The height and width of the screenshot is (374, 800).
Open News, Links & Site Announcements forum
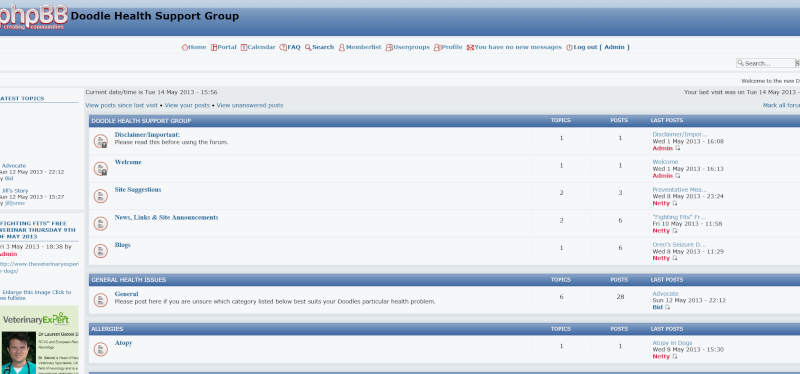coord(166,217)
